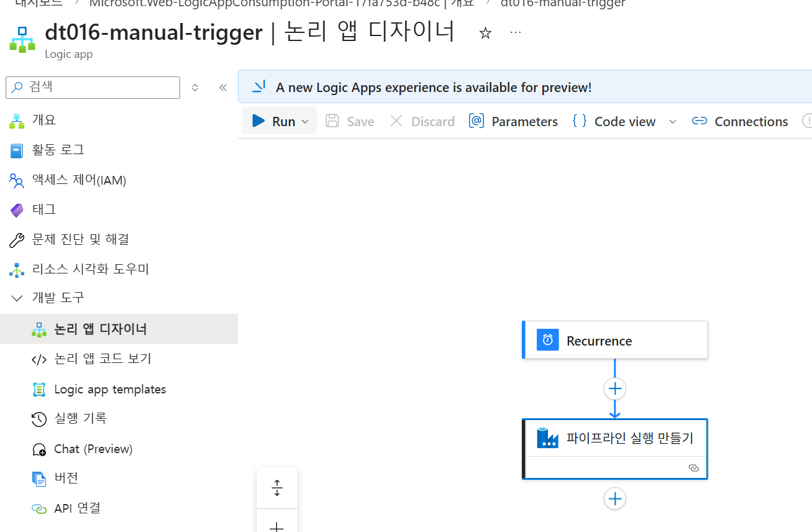Click the Discard toolbar button
This screenshot has height=532, width=812.
click(422, 121)
